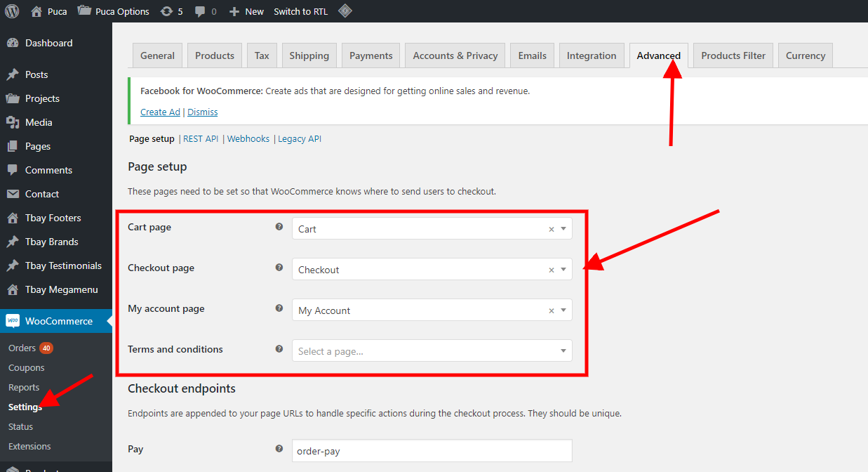Click the WordPress logo icon
Viewport: 868px width, 472px height.
[12, 11]
